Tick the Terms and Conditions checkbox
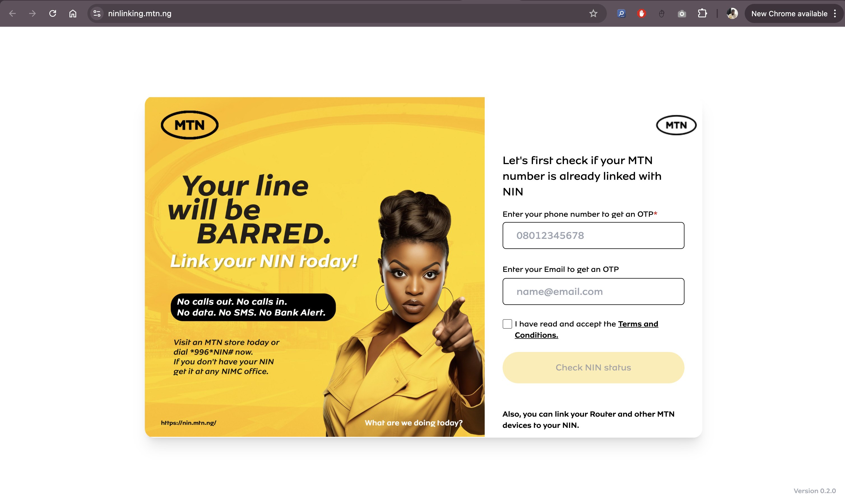 tap(507, 324)
